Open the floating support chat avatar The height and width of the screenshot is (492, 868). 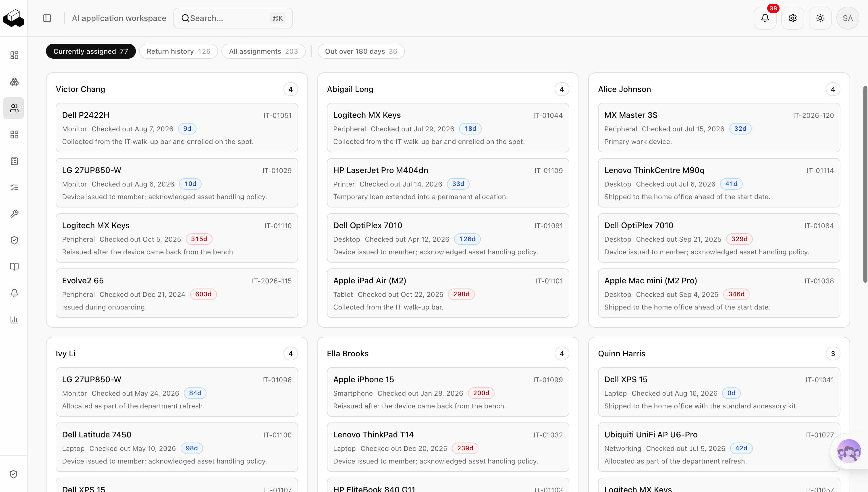[x=849, y=451]
